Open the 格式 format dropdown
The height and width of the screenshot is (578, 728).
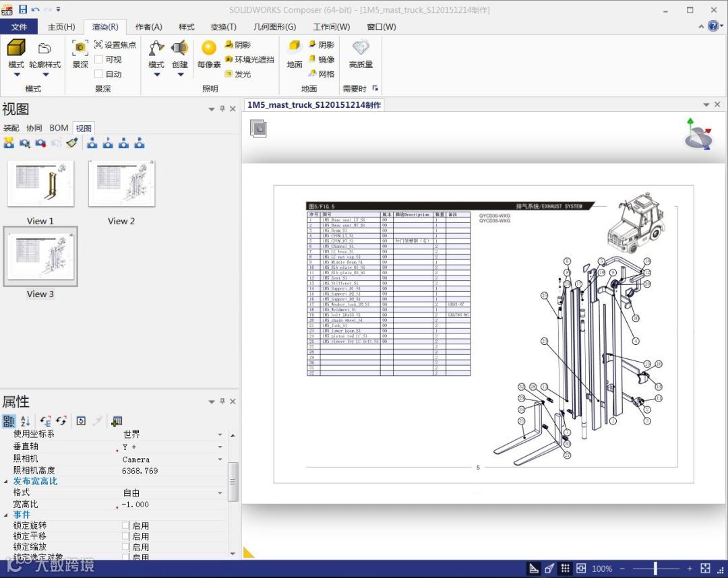[x=220, y=493]
